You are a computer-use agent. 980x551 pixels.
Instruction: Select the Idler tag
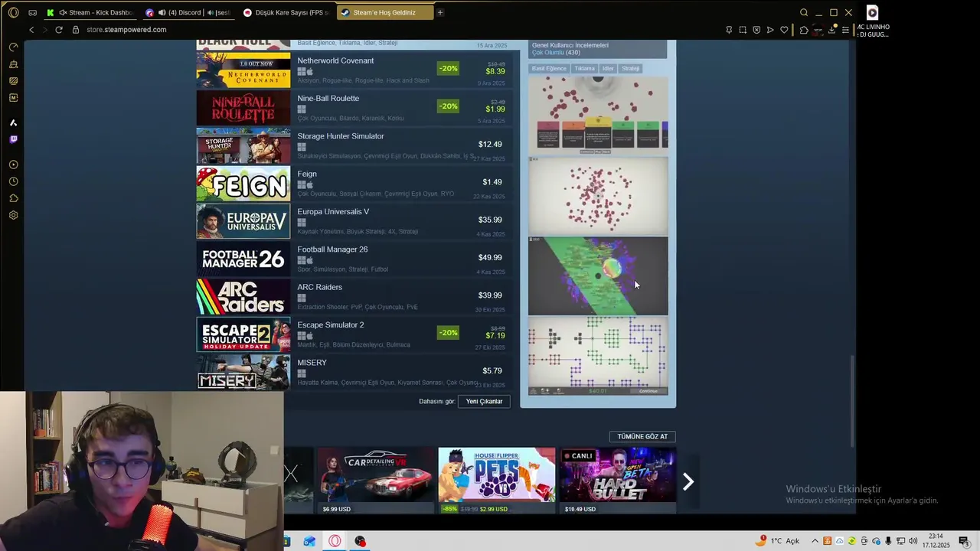[x=608, y=69]
